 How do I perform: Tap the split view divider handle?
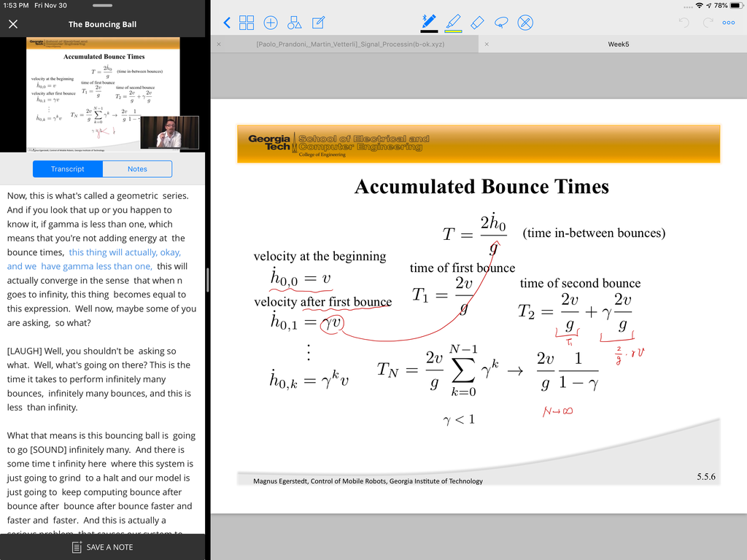click(208, 280)
